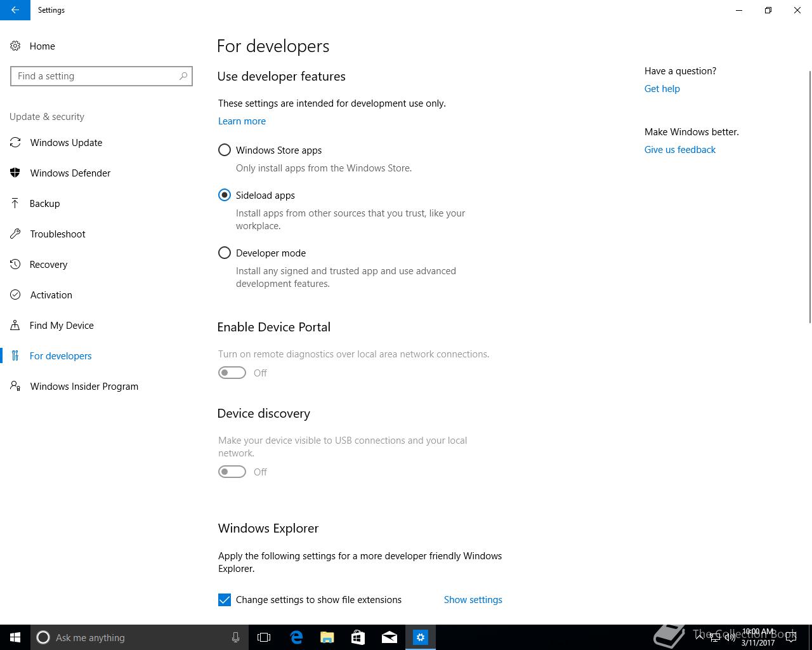
Task: Click the volume speaker tray icon
Action: coord(730,637)
